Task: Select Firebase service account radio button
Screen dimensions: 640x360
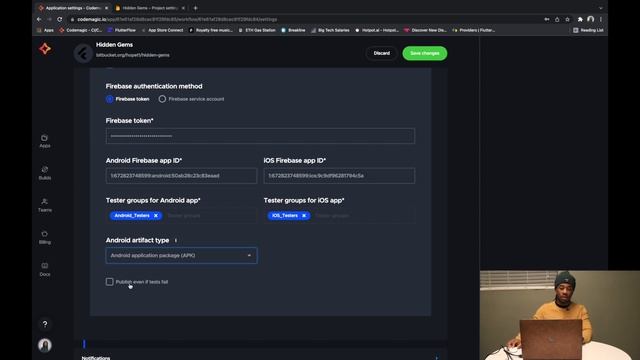Action: point(162,99)
